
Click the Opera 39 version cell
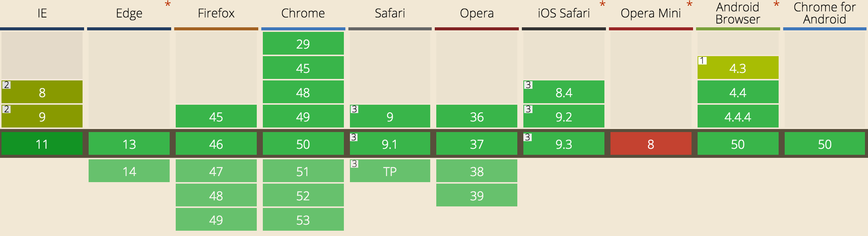476,195
